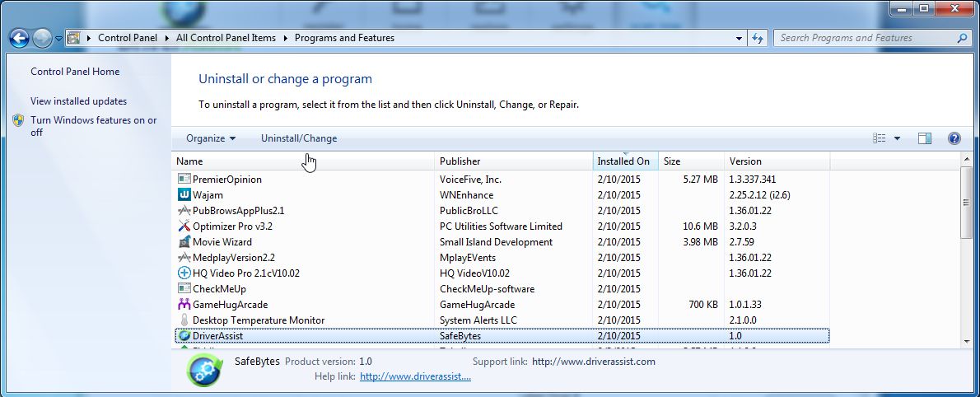This screenshot has height=397, width=980.
Task: Select Desktop Temperature Monitor entry
Action: [259, 320]
